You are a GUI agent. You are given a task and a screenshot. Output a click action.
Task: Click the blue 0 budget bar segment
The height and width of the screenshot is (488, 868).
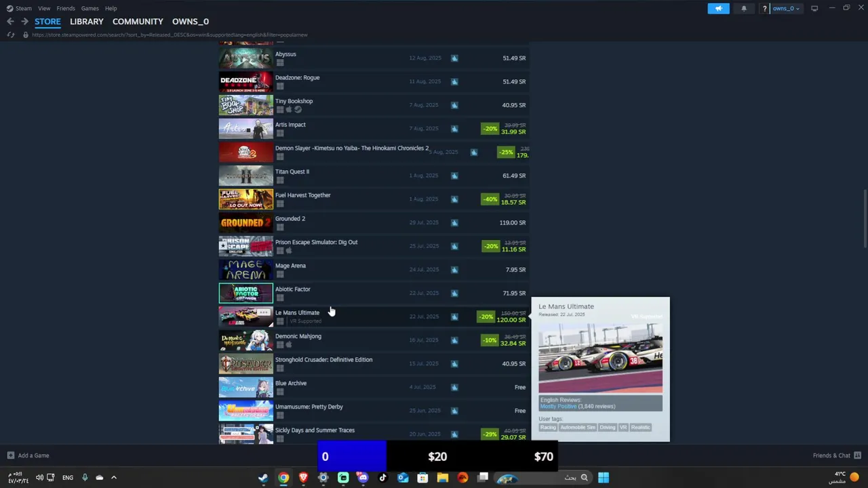pos(352,456)
